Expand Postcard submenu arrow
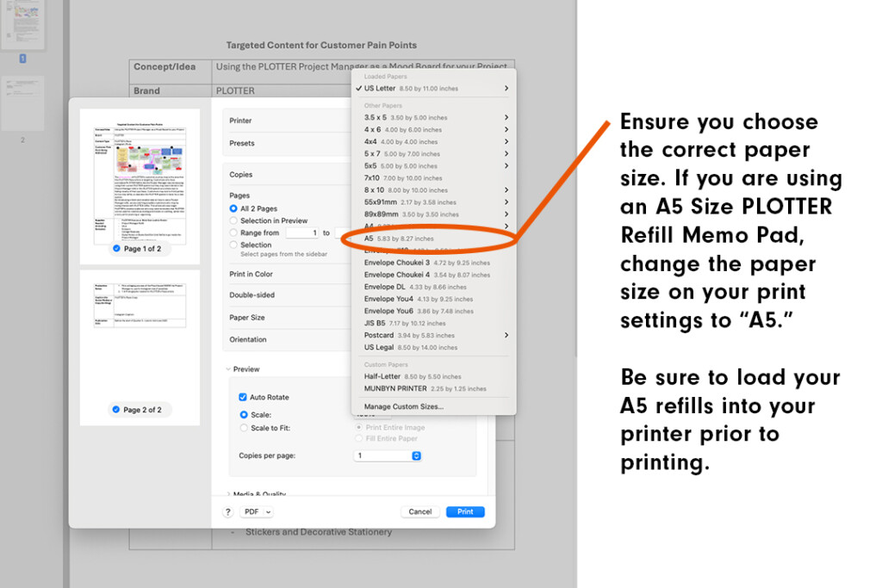This screenshot has height=588, width=882. (506, 335)
